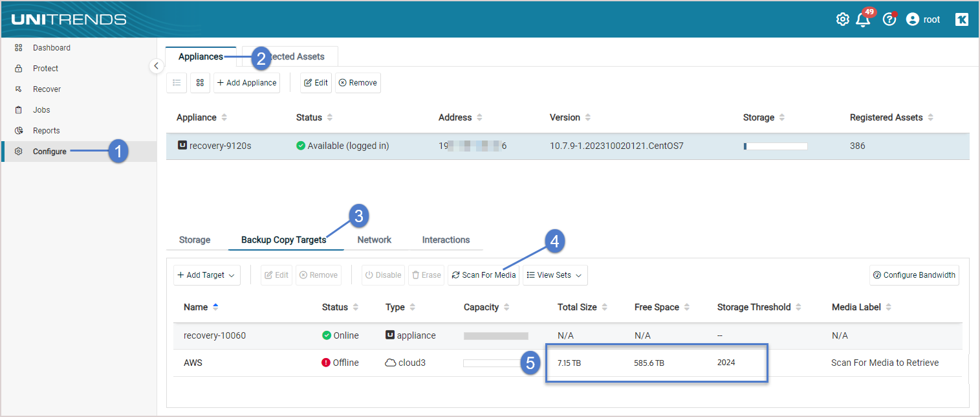Click the green Online status icon
980x417 pixels.
click(x=327, y=335)
